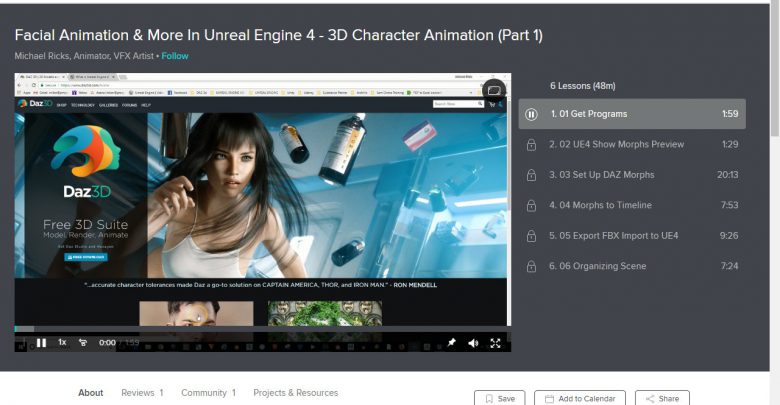Save this class
780x405 pixels.
(x=499, y=398)
